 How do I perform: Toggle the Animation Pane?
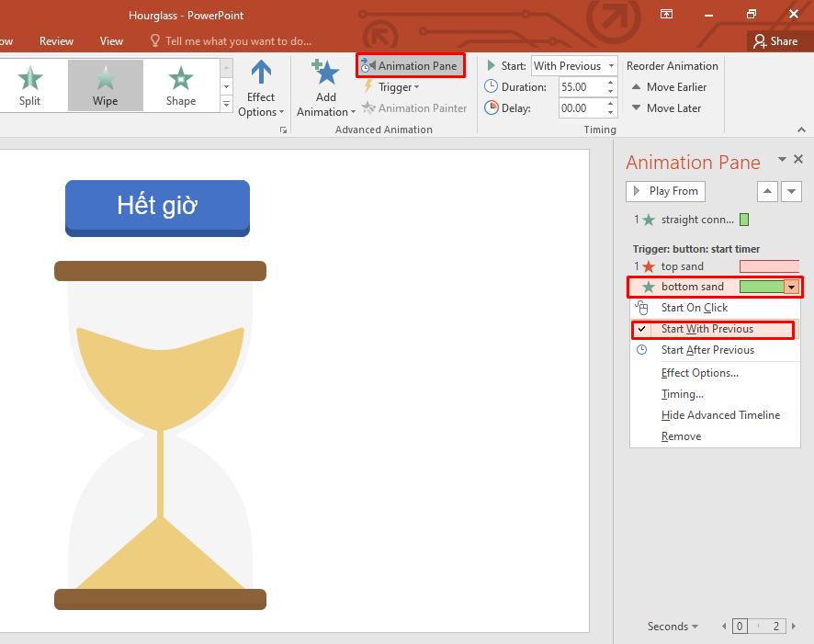click(411, 65)
